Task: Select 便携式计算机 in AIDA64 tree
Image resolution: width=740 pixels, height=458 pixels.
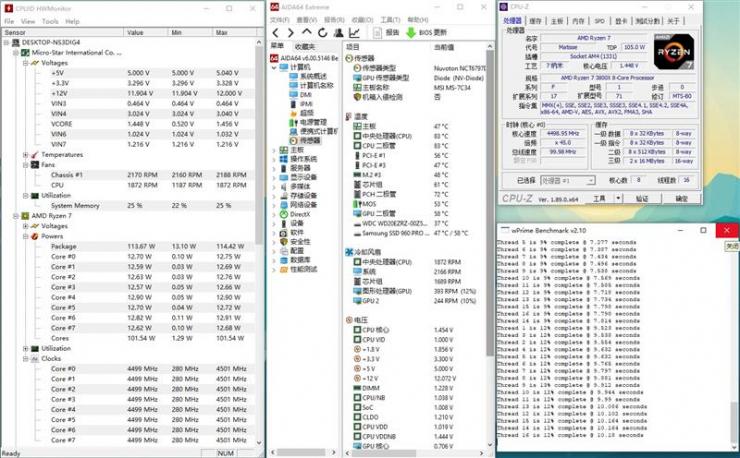Action: coord(314,131)
